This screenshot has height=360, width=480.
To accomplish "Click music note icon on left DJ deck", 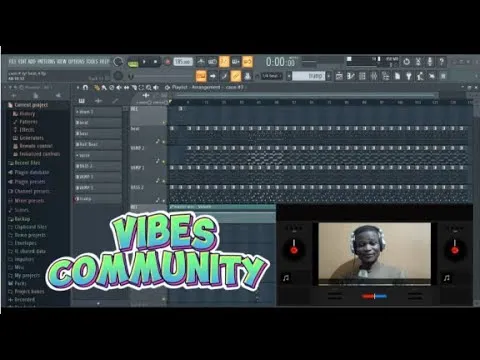I will (x=286, y=278).
